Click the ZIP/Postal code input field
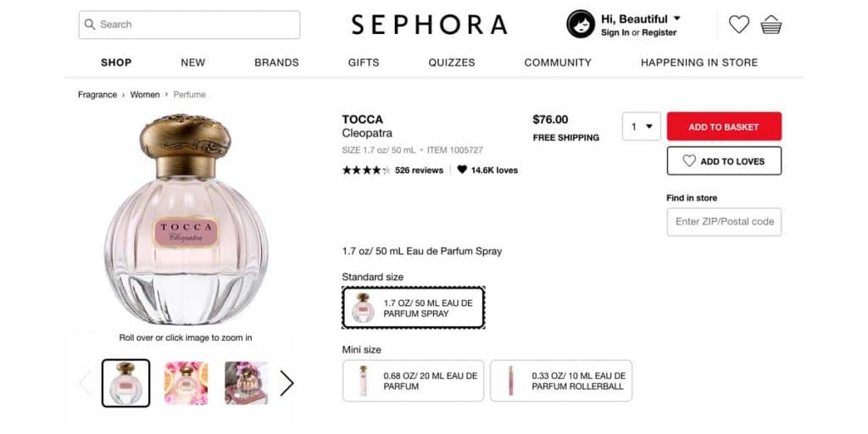The width and height of the screenshot is (868, 434). tap(724, 222)
